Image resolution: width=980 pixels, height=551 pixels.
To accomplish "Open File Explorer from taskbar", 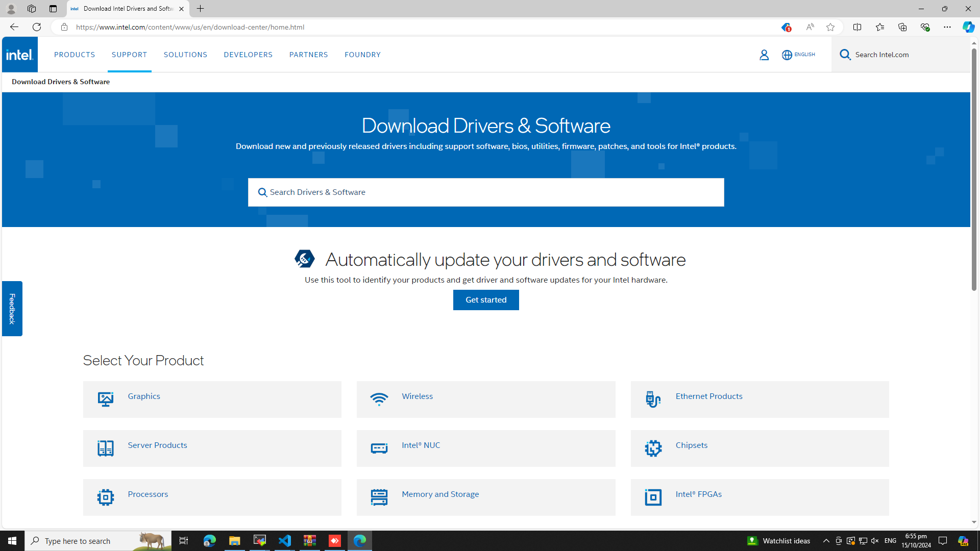I will click(x=235, y=541).
